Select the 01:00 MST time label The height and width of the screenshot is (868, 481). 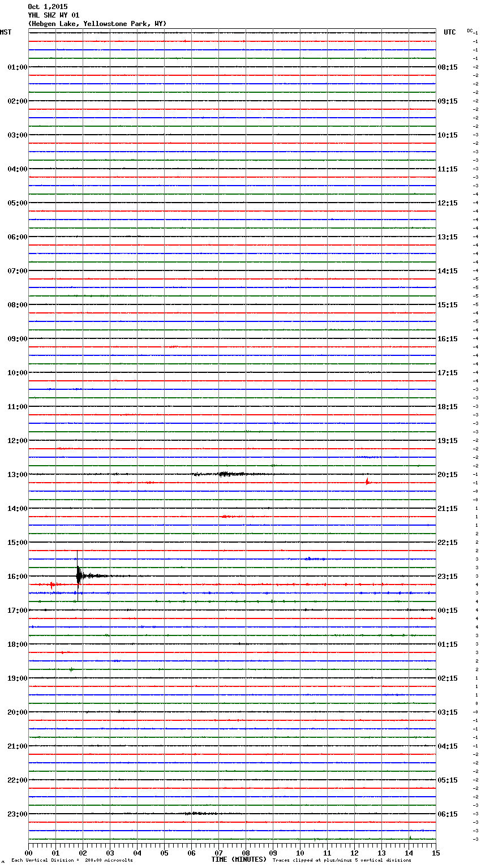pyautogui.click(x=18, y=67)
